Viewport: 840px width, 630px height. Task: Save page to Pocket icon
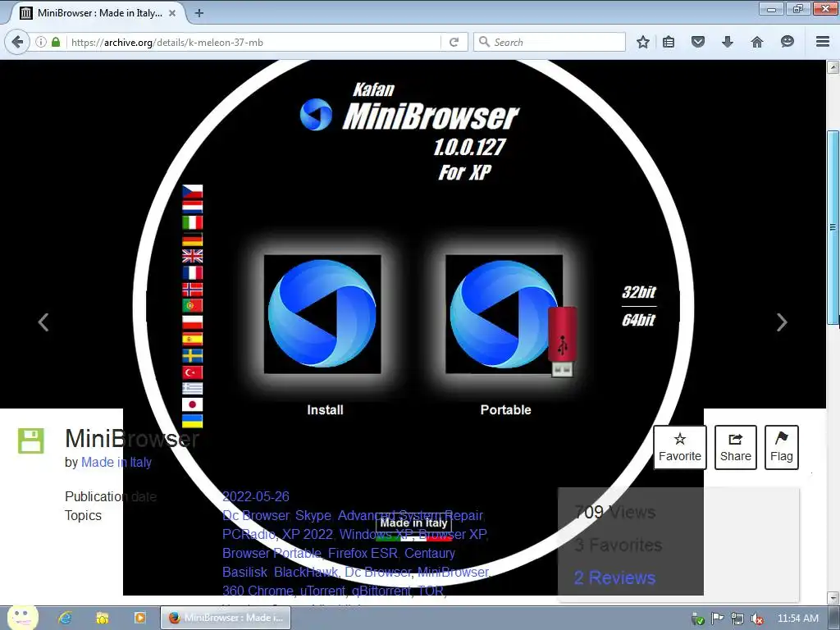tap(697, 42)
